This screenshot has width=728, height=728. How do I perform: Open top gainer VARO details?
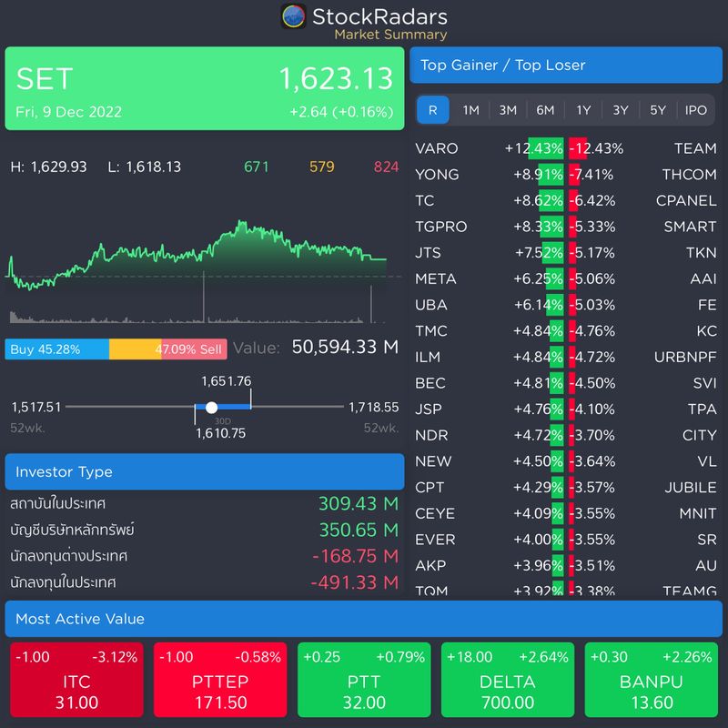pos(437,148)
